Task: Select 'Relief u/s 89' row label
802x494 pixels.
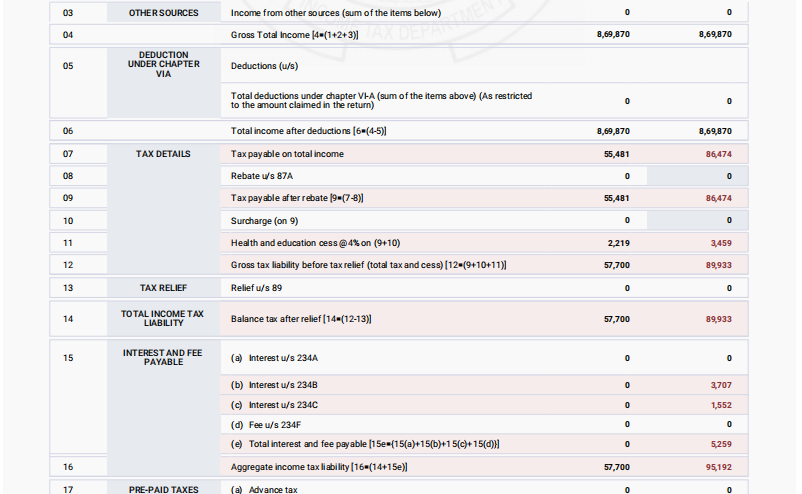Action: tap(259, 288)
